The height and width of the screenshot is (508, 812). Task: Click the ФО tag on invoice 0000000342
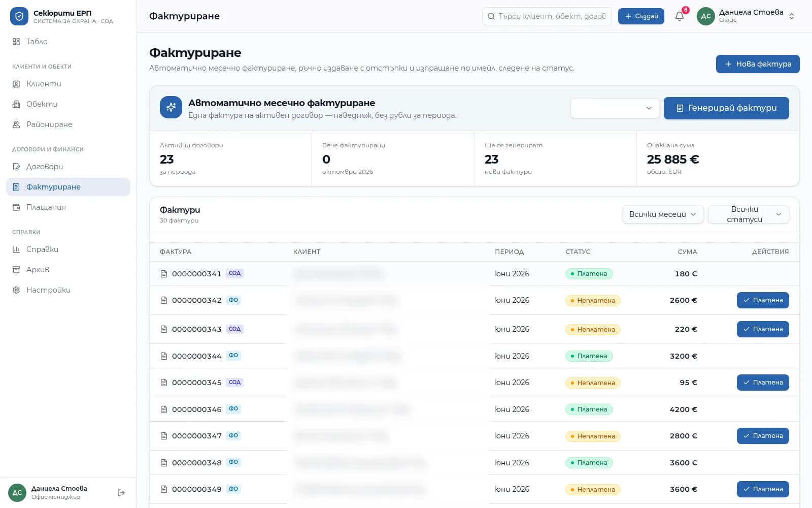coord(233,300)
